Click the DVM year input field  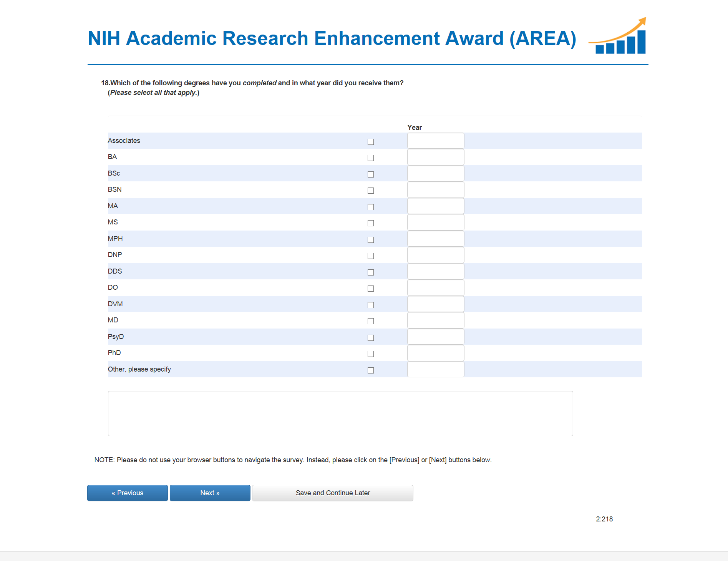(x=436, y=304)
